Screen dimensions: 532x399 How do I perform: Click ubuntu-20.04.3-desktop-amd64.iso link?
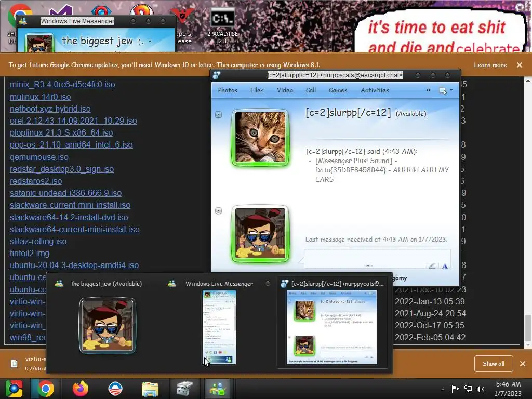point(74,265)
